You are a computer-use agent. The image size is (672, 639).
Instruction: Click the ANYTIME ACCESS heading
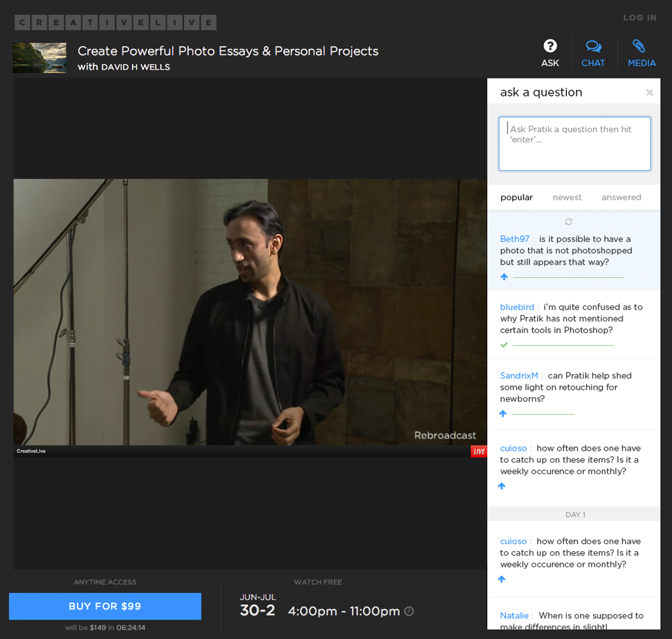105,582
